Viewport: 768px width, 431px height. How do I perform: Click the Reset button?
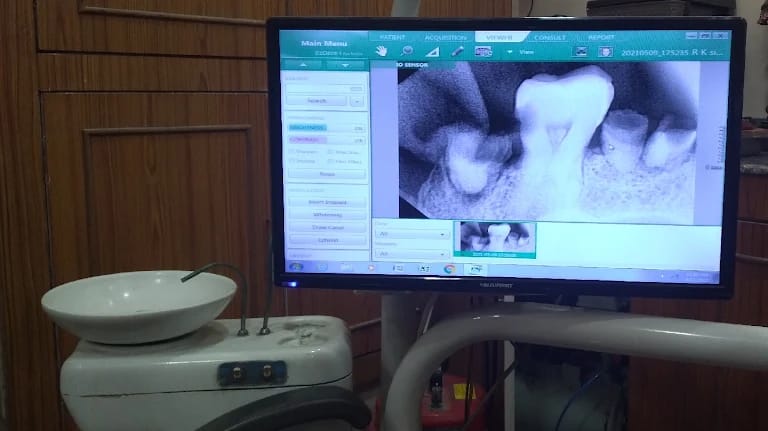pos(327,174)
